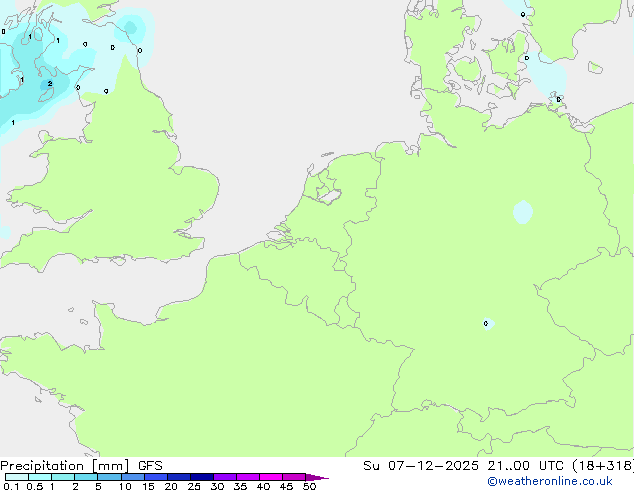Screen dimensions: 634x490
Task: Select the 1–2 mm legend color box
Action: click(x=63, y=477)
